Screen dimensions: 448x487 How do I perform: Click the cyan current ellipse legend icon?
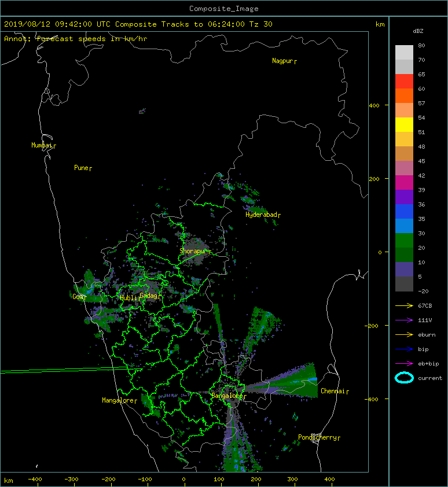(404, 378)
